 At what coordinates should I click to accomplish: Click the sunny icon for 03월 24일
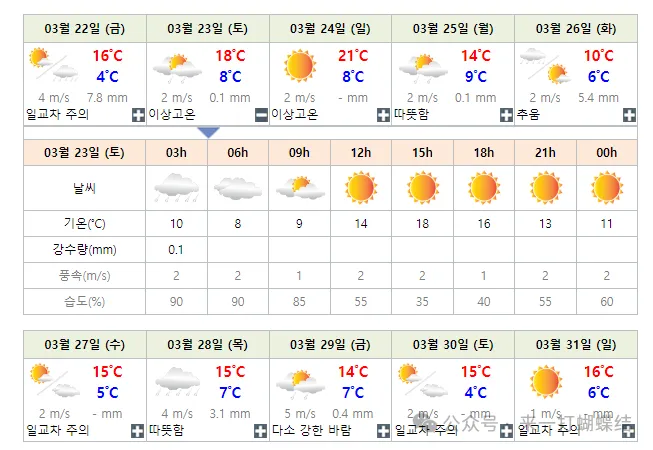pos(298,66)
